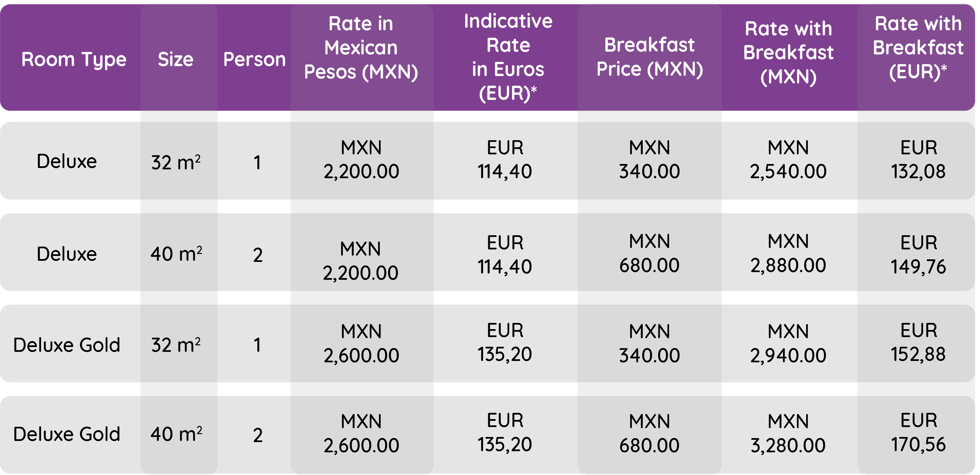This screenshot has height=475, width=980.
Task: Click the MXN 2,540.00 rate cell
Action: tap(788, 159)
